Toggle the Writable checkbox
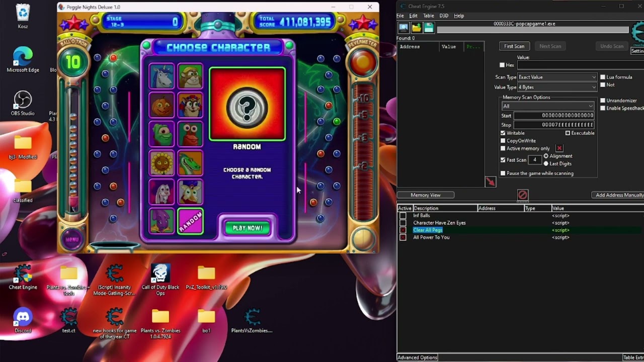This screenshot has height=362, width=644. click(x=503, y=133)
